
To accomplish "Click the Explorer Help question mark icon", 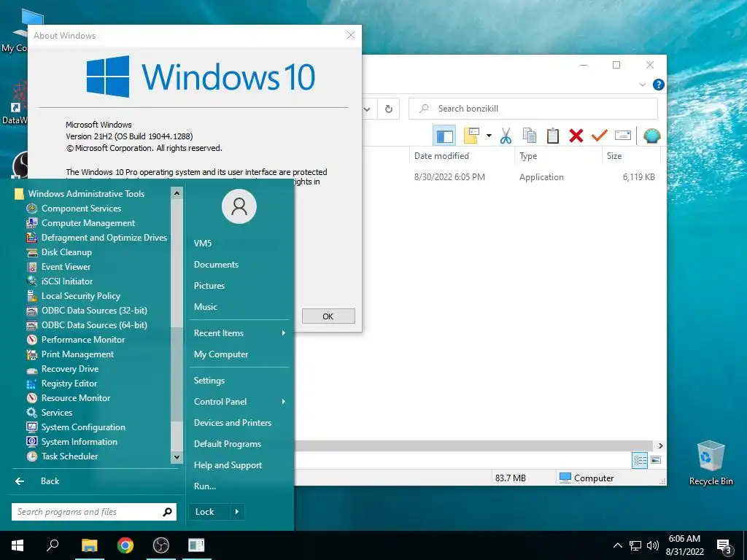I will point(659,85).
